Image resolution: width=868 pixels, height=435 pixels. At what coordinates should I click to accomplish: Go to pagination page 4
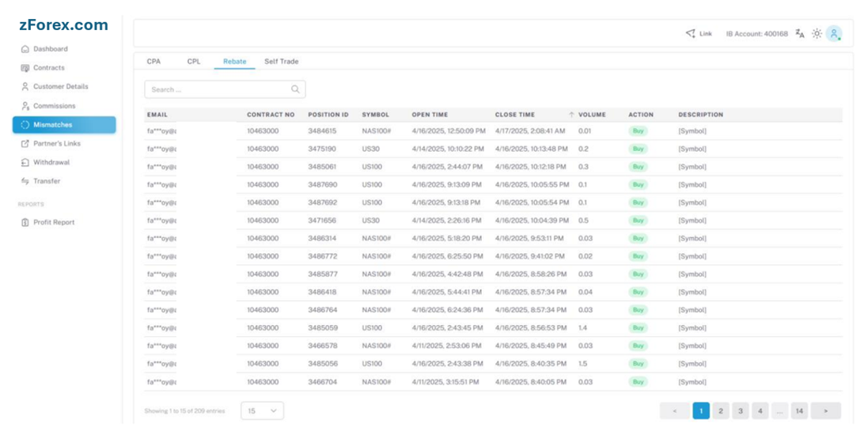(760, 410)
